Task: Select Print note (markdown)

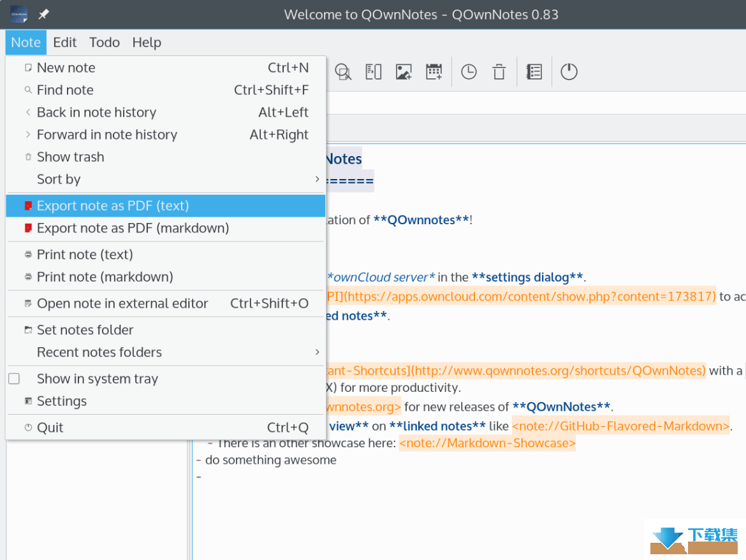Action: coord(166,276)
